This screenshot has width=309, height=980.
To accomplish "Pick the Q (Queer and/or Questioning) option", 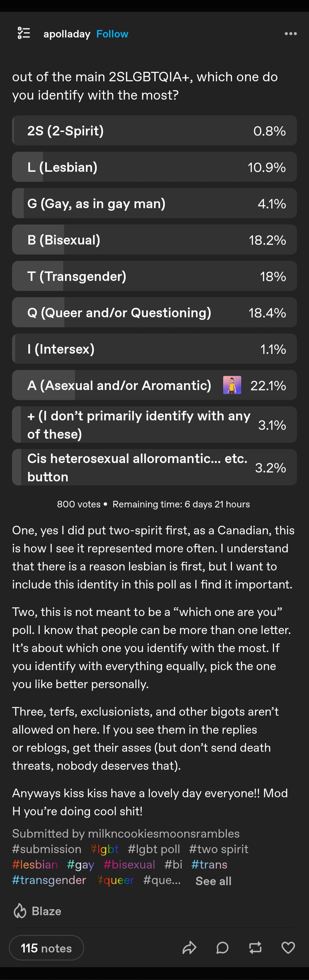I will tap(154, 313).
